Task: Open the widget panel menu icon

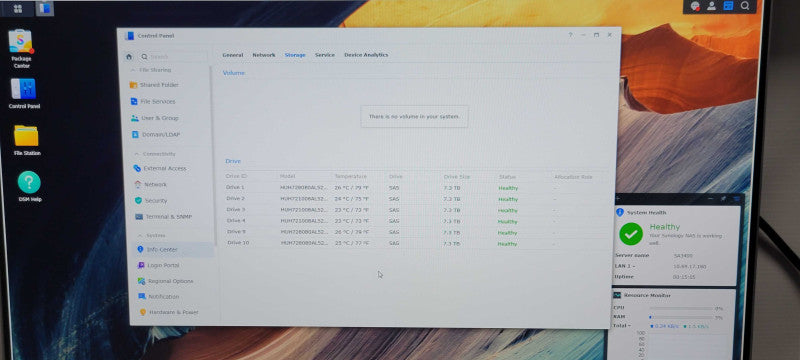Action: tap(736, 198)
